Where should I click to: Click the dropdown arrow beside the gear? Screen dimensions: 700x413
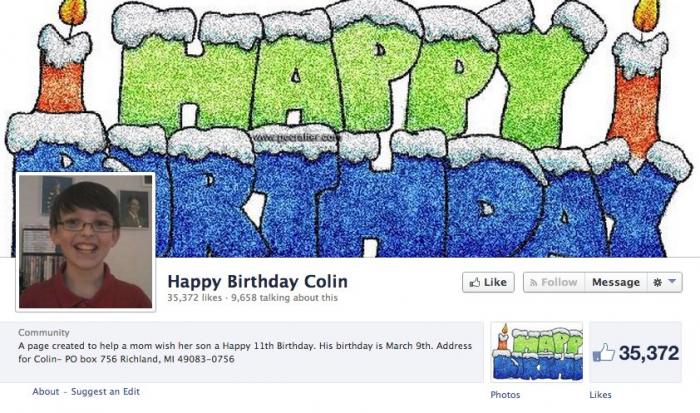(x=672, y=282)
